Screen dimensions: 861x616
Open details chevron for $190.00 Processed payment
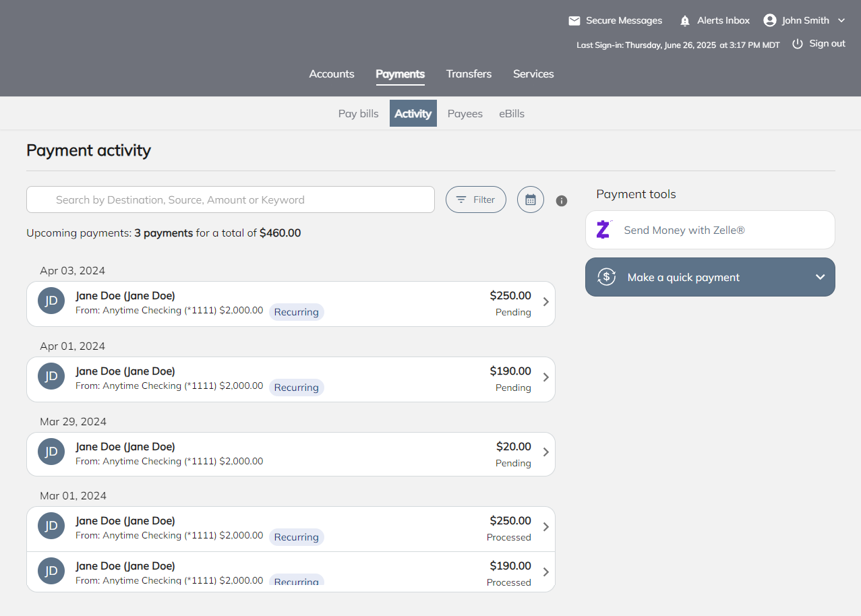pos(546,572)
